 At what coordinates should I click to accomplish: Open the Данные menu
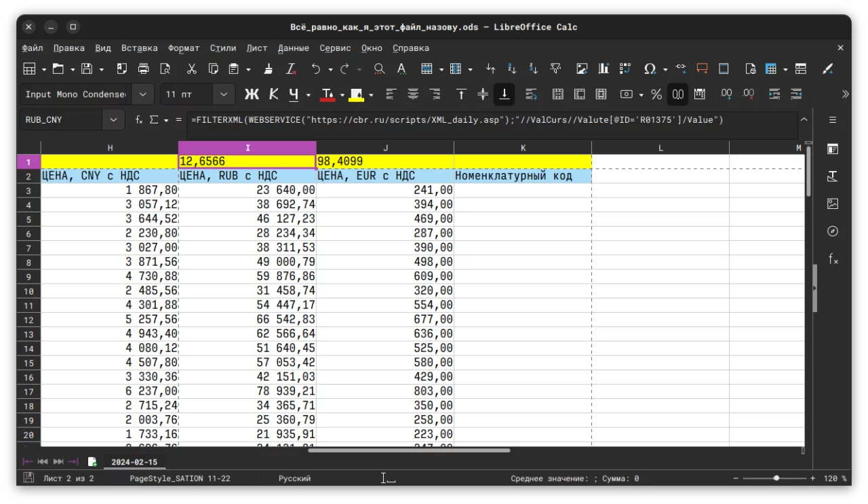click(x=293, y=48)
